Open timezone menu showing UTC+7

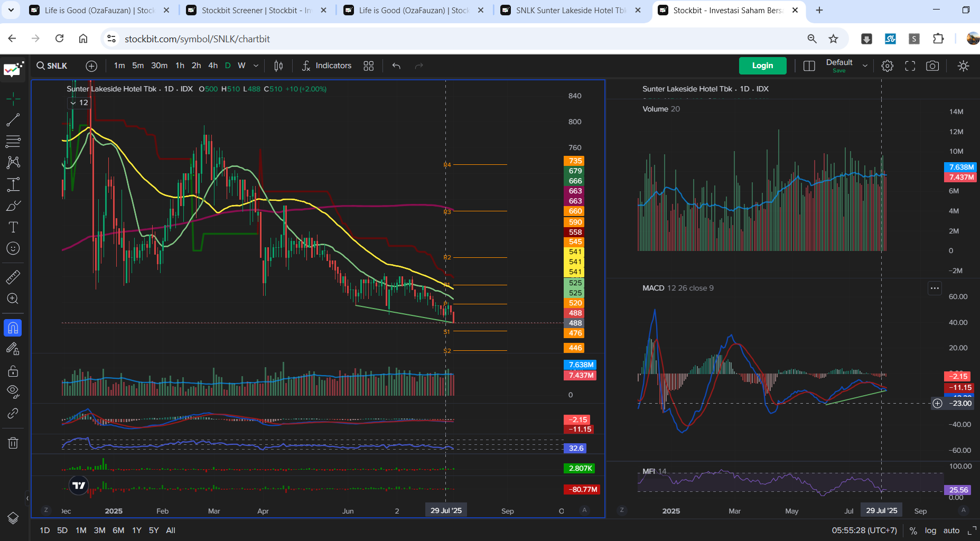(x=864, y=530)
